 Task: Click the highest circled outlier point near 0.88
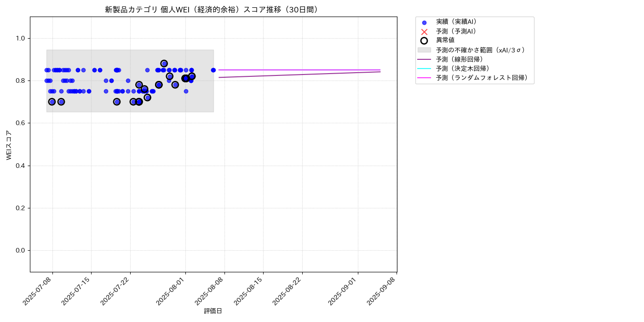tap(164, 63)
